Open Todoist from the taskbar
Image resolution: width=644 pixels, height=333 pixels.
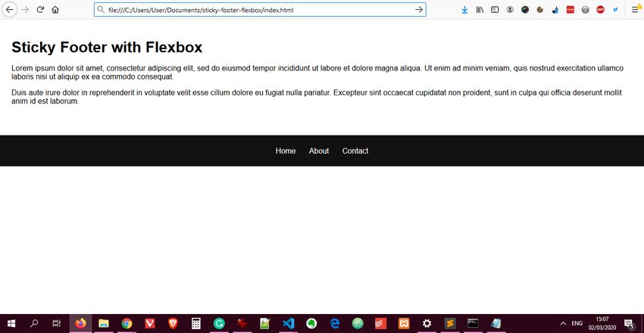pyautogui.click(x=381, y=324)
